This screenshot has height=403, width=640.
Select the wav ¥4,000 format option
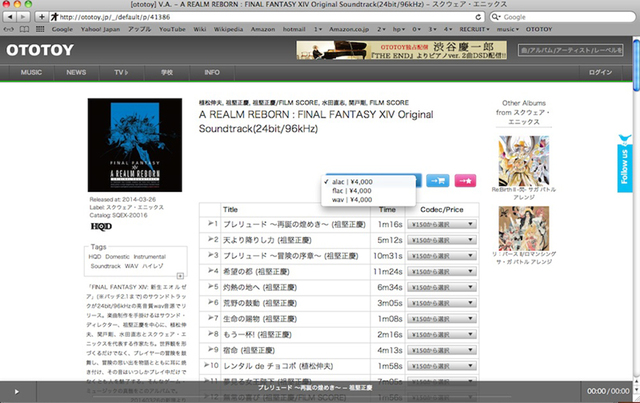point(350,200)
